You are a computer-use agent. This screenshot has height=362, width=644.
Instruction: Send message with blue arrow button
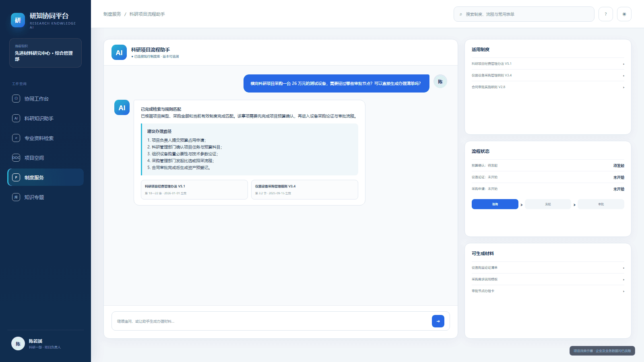point(438,321)
